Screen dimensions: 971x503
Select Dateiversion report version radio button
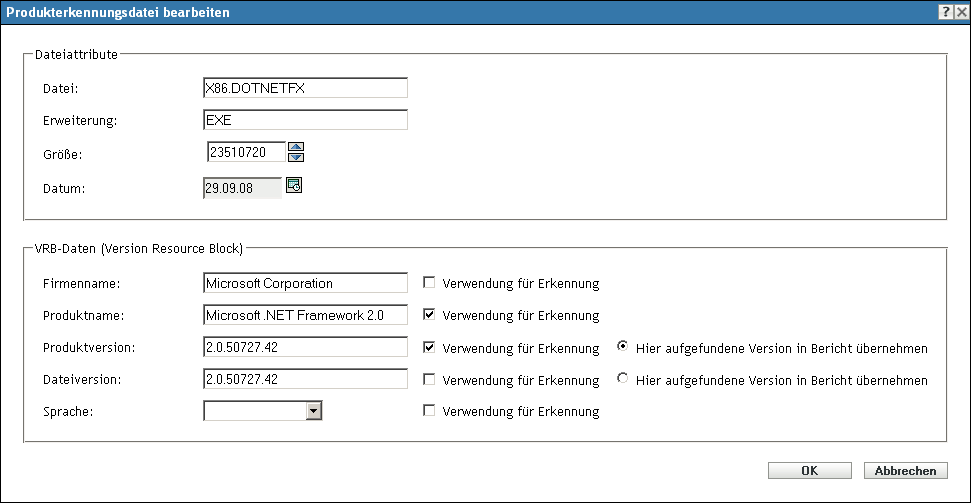624,379
